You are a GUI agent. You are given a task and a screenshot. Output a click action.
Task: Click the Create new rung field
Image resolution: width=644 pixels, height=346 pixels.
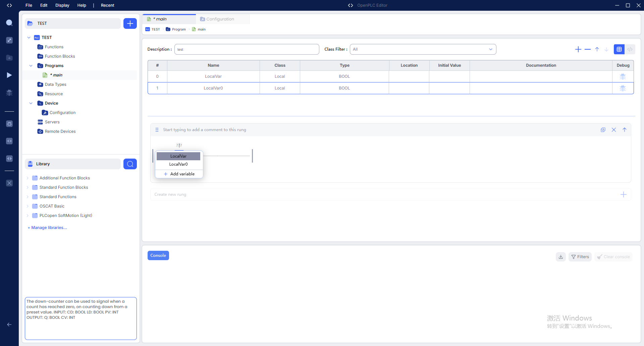pos(391,194)
